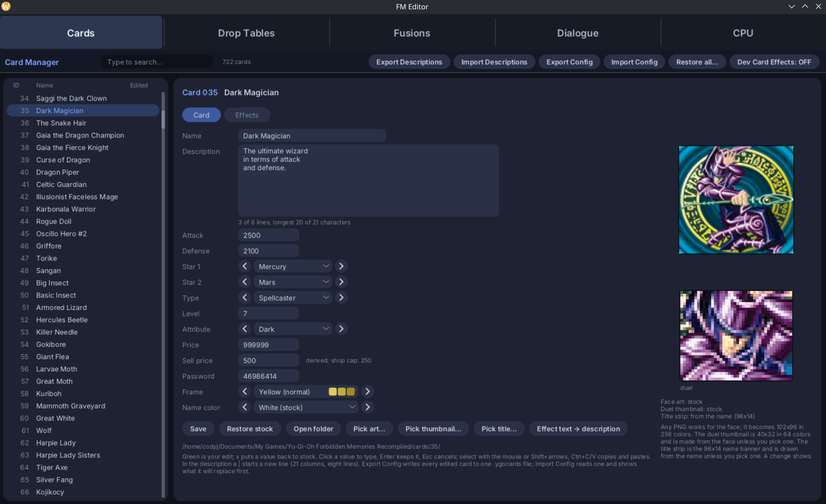Click the Save button
This screenshot has width=826, height=504.
click(198, 429)
